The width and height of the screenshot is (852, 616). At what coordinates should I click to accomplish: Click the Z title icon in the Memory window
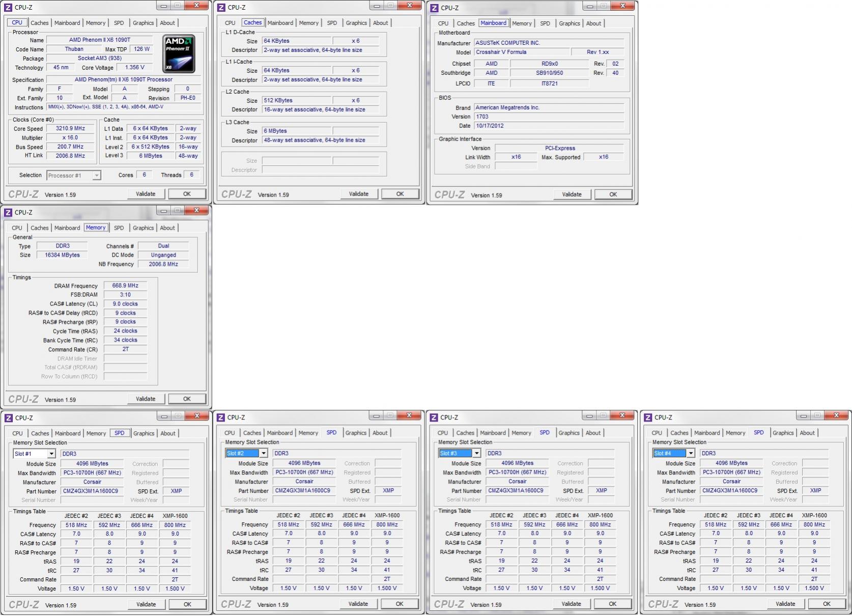coord(8,212)
